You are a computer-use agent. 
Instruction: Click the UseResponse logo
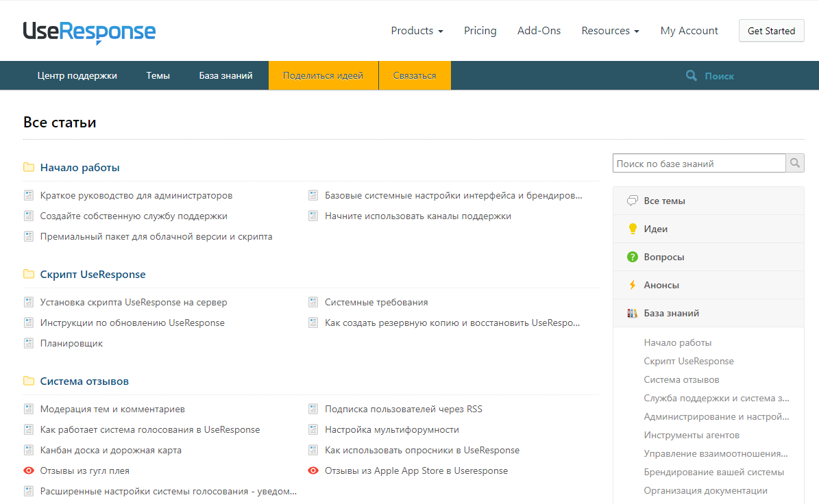coord(89,32)
